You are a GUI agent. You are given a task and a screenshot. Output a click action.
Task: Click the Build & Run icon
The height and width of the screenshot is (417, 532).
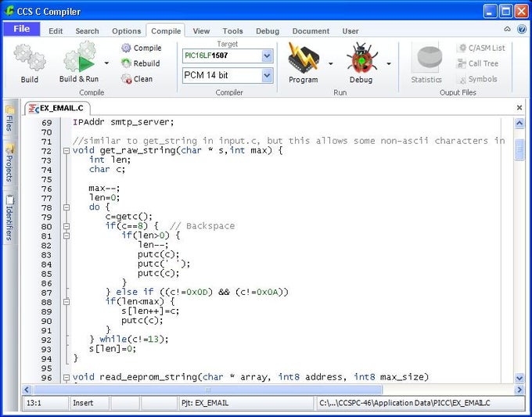(79, 57)
